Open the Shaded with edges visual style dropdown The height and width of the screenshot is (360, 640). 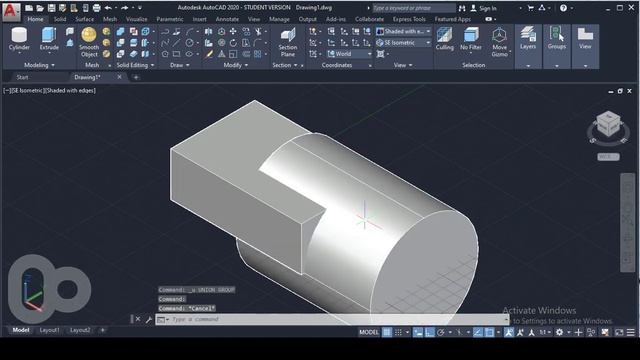403,31
